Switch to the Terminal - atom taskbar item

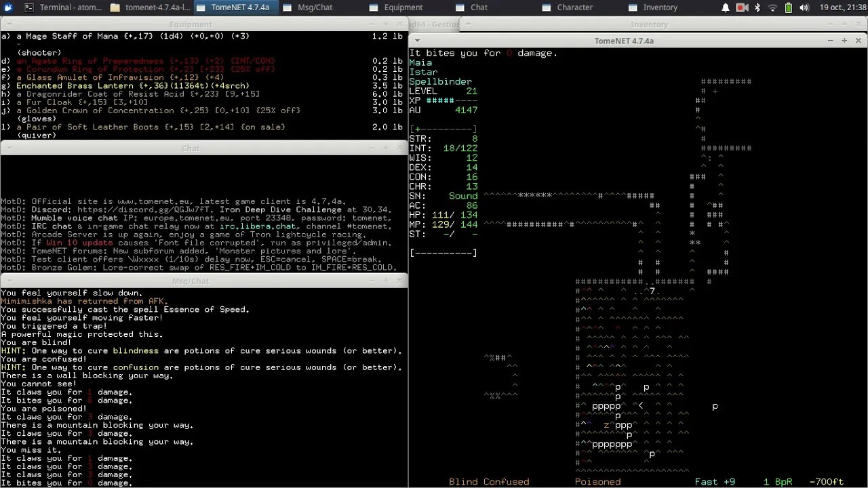(64, 7)
